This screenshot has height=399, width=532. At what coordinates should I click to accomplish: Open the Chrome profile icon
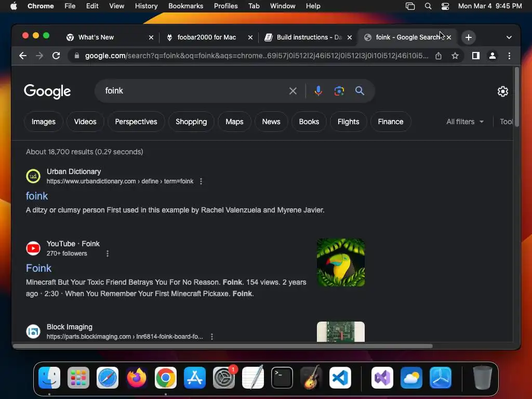[x=493, y=56]
